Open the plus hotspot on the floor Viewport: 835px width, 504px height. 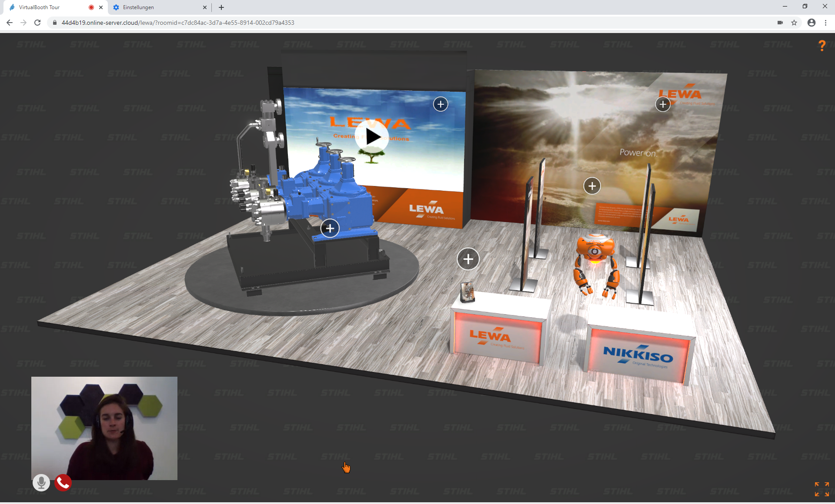click(x=468, y=259)
